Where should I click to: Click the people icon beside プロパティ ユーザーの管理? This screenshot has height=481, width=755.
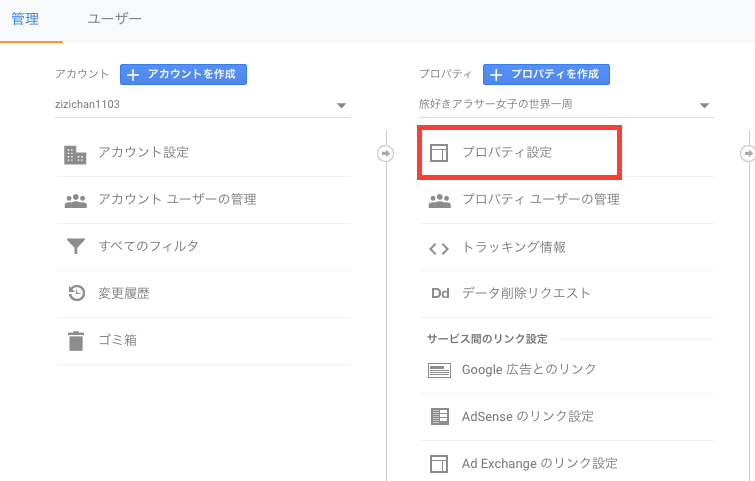(x=440, y=200)
